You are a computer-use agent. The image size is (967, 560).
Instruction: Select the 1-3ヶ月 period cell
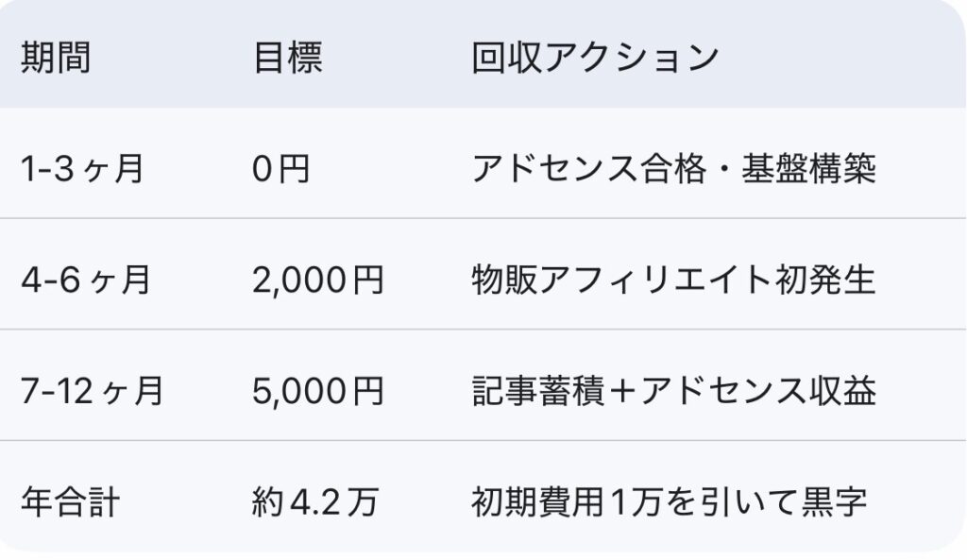click(x=83, y=170)
